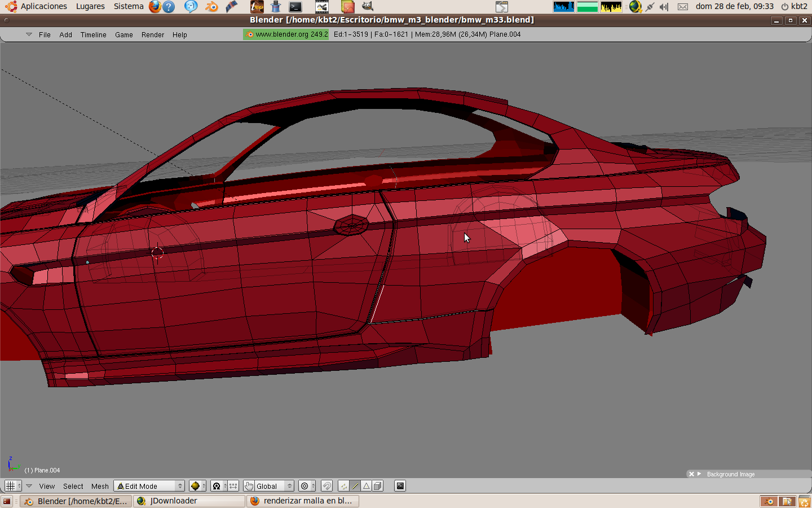Launch Firefox from the top panel

155,7
